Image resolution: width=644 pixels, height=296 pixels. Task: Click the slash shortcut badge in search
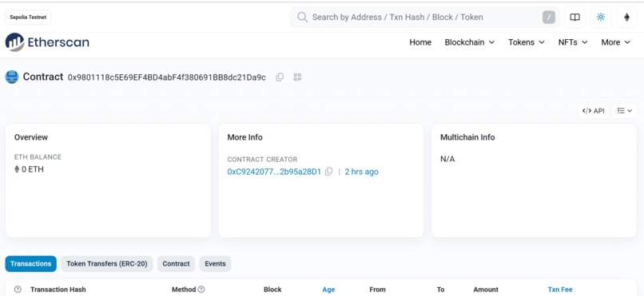(549, 18)
